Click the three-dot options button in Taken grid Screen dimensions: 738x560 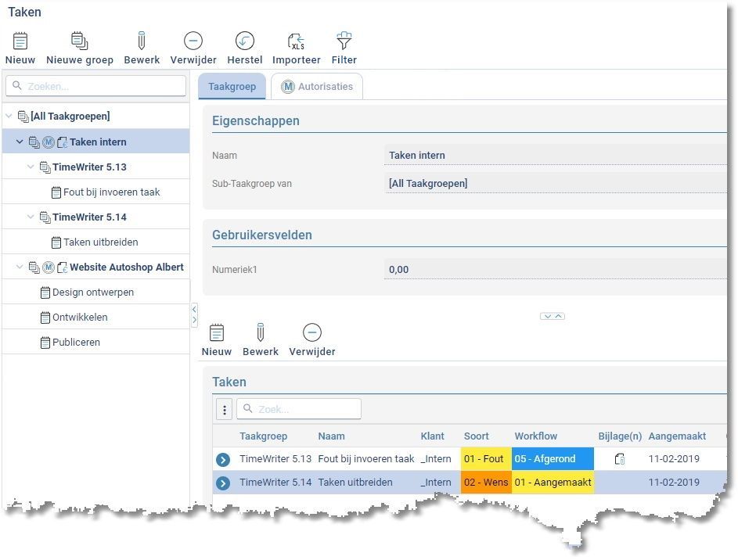click(224, 409)
